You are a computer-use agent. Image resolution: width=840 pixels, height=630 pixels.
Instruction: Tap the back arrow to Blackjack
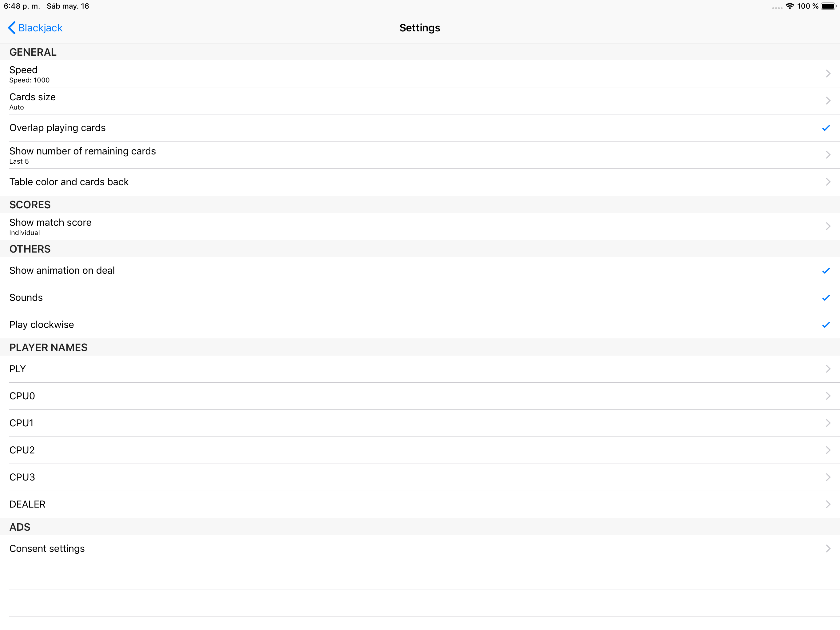pyautogui.click(x=12, y=28)
